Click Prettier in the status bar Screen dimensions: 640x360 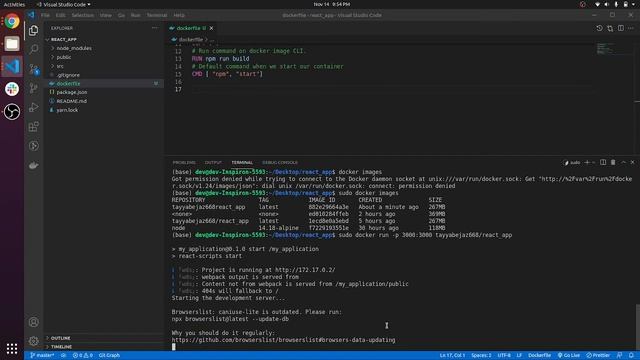pyautogui.click(x=598, y=356)
